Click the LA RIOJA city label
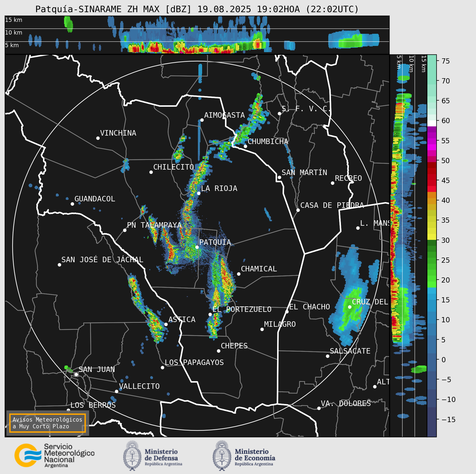The image size is (476, 474). pos(219,188)
